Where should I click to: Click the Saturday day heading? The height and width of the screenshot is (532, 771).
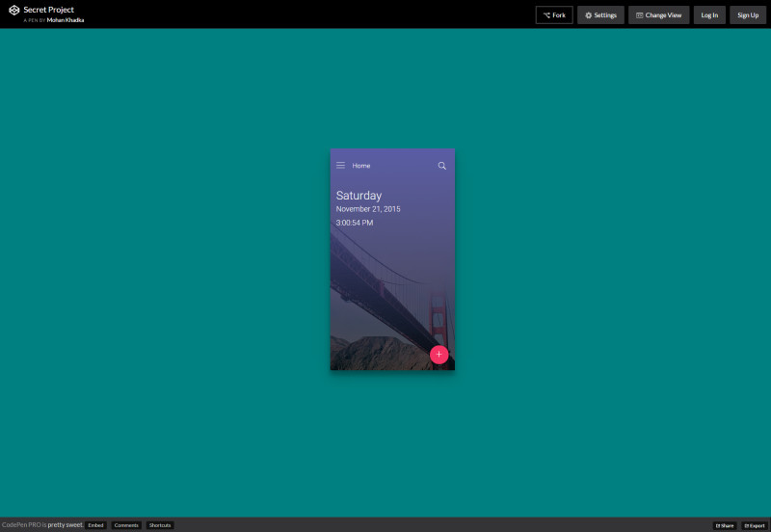(x=359, y=196)
